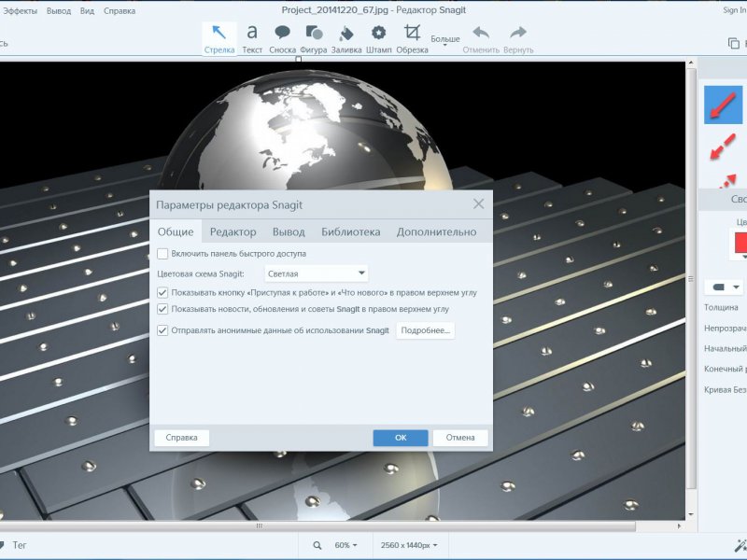Click the Подробнее... button
The width and height of the screenshot is (747, 560).
(x=426, y=330)
